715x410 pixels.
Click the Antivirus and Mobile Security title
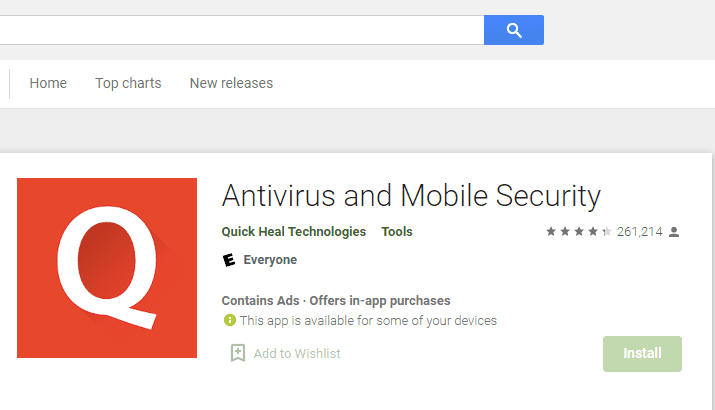pos(411,196)
